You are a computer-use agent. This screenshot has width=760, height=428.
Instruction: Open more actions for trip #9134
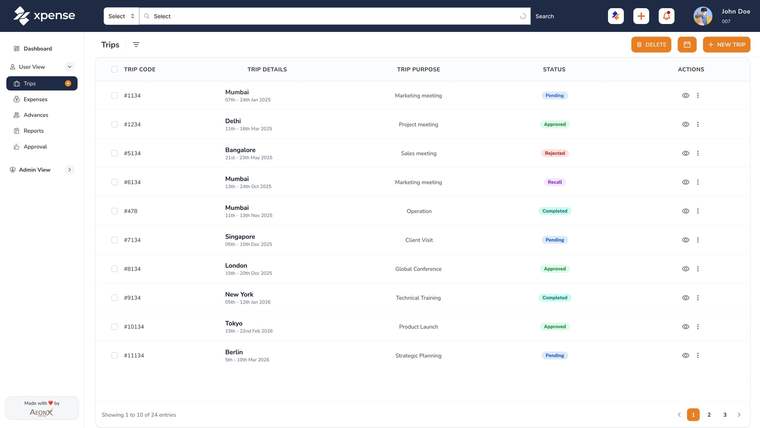(698, 298)
